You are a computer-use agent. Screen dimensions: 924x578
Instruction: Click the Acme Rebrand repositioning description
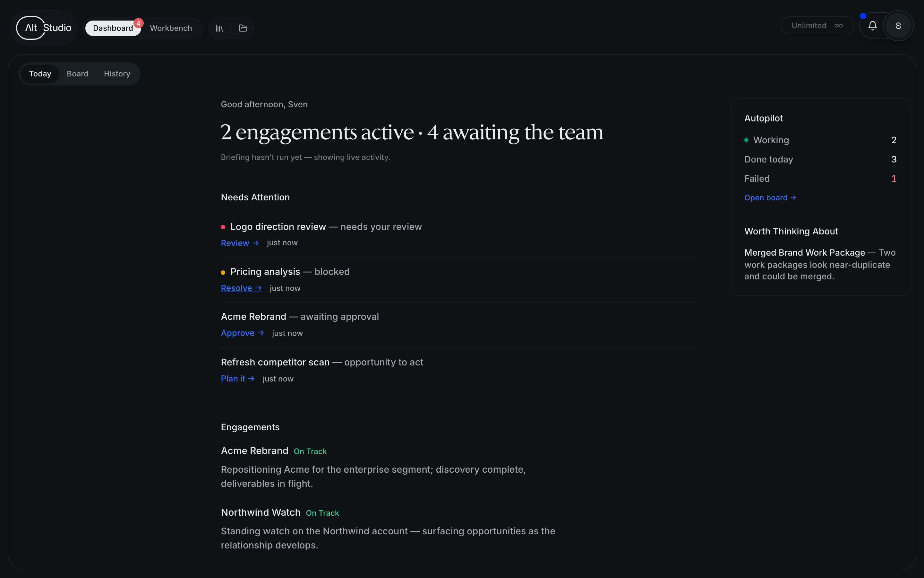[x=373, y=476]
